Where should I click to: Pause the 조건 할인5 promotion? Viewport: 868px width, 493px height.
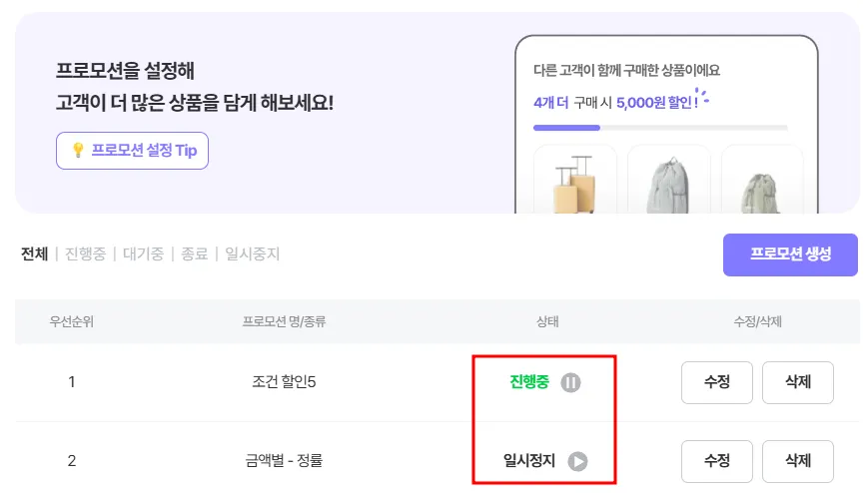pos(570,382)
